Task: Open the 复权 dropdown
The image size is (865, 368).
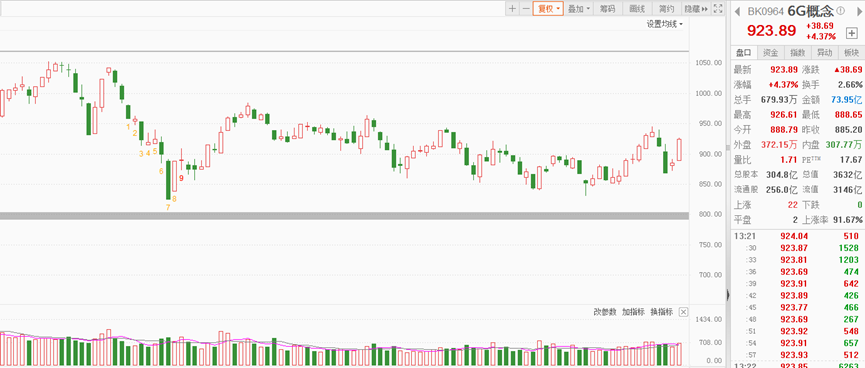Action: pyautogui.click(x=548, y=8)
